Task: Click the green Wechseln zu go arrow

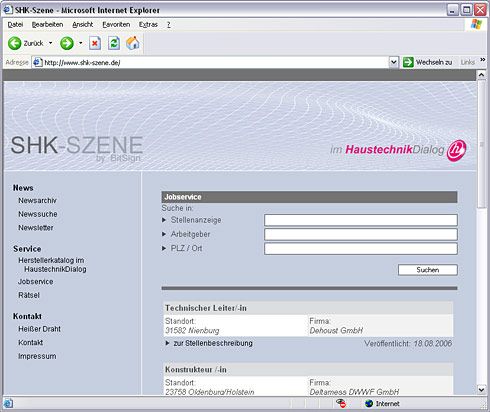Action: click(x=408, y=62)
